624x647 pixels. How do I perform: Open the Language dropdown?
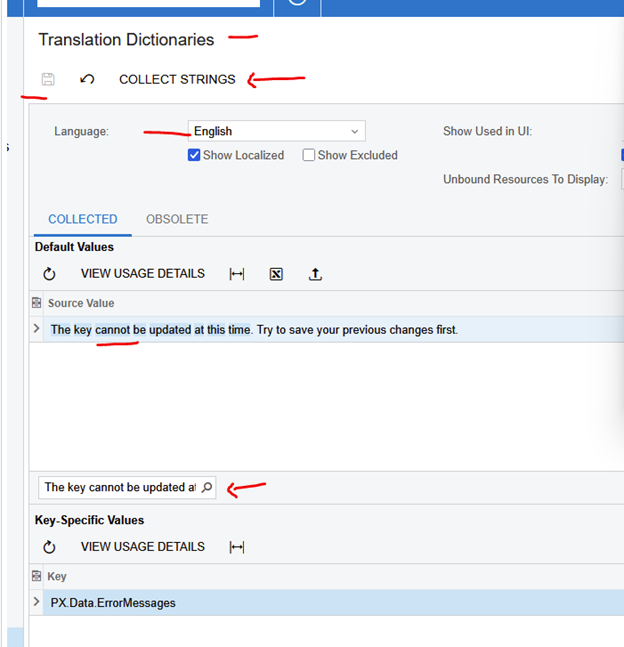(x=354, y=131)
